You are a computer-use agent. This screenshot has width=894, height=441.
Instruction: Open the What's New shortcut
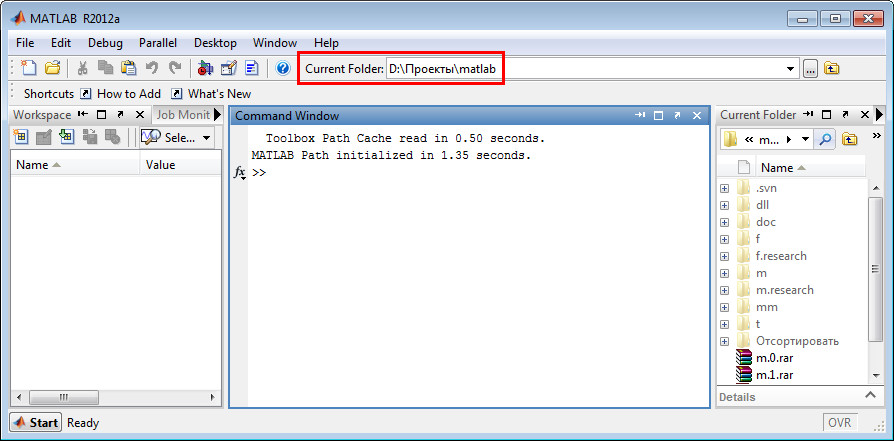(212, 94)
